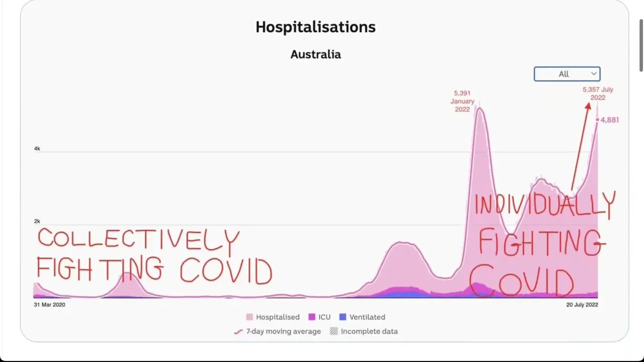
Task: Toggle the Hospitalised series label in legend
Action: (277, 317)
